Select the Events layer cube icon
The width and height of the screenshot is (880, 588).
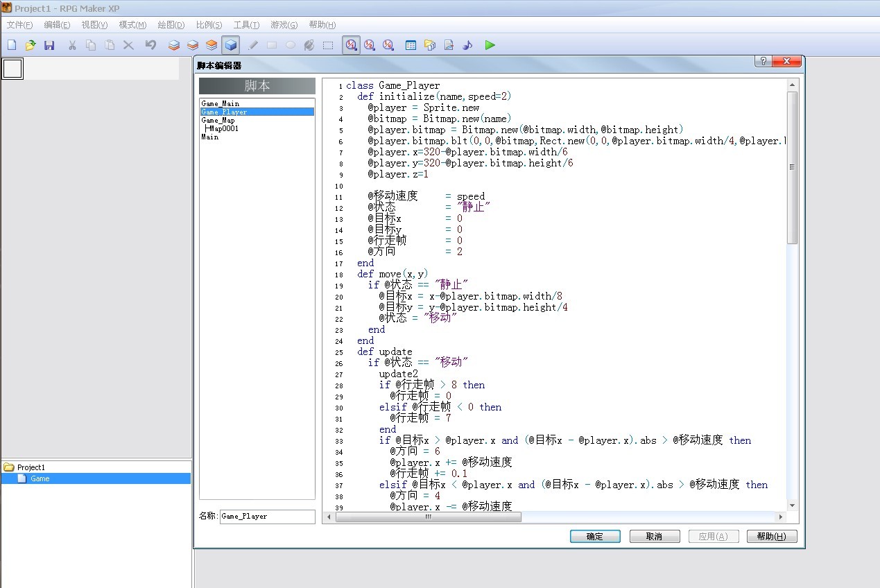point(231,45)
